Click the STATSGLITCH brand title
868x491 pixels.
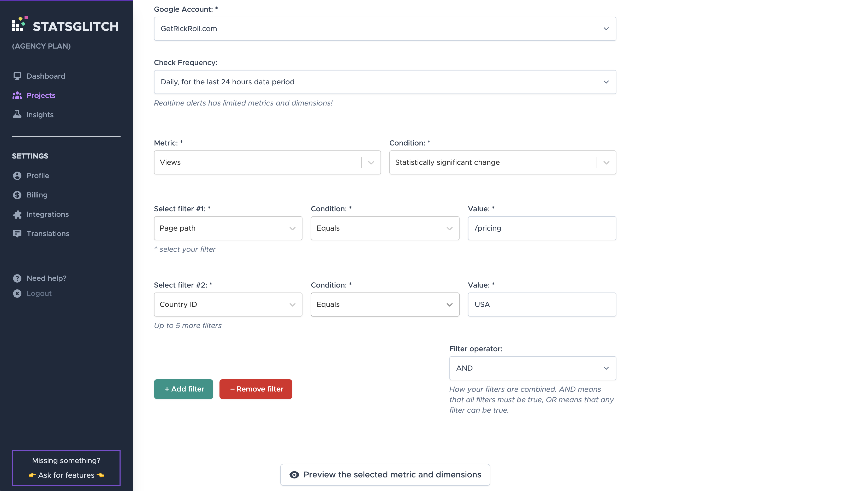pos(76,26)
